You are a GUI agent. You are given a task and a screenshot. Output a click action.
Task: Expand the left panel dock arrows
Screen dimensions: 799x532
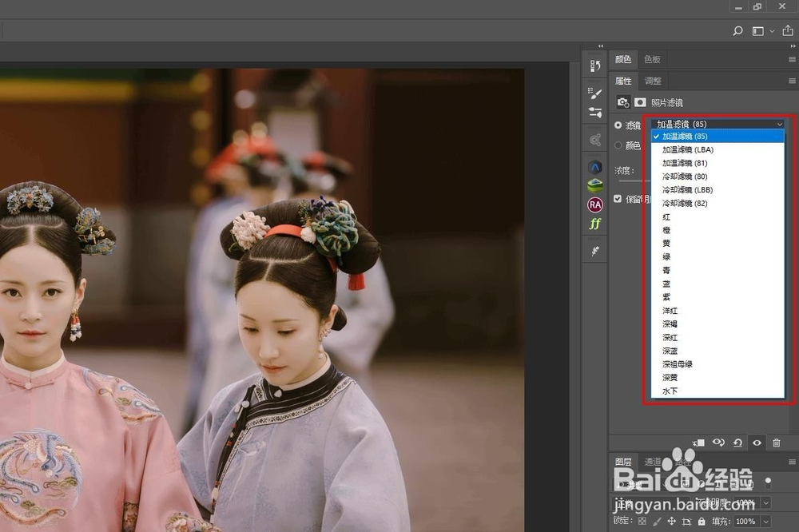pyautogui.click(x=601, y=46)
